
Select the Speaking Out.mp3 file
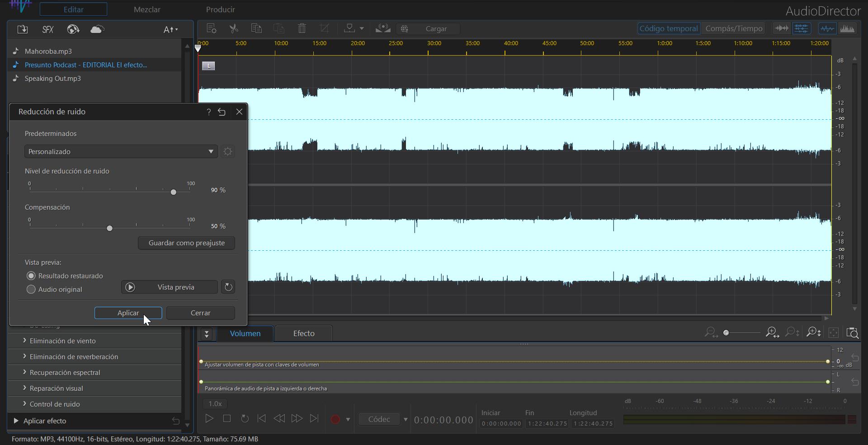(x=52, y=78)
